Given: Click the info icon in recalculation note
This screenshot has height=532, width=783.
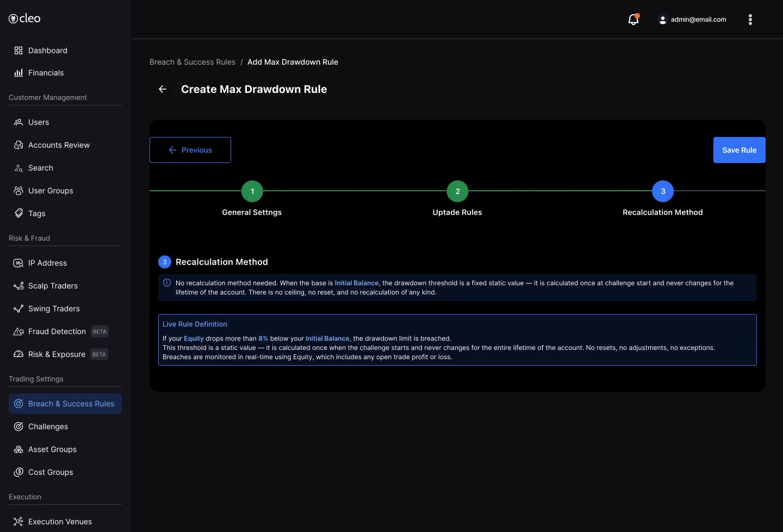Looking at the screenshot, I should [167, 283].
